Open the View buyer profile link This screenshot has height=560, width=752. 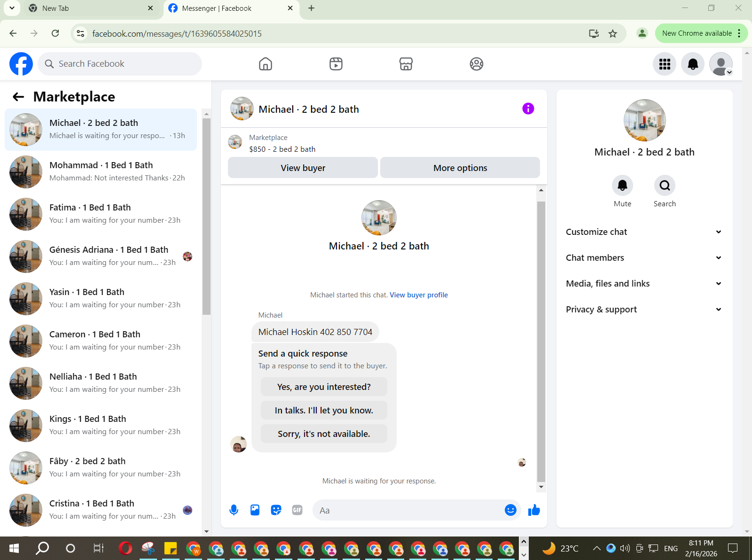(419, 295)
